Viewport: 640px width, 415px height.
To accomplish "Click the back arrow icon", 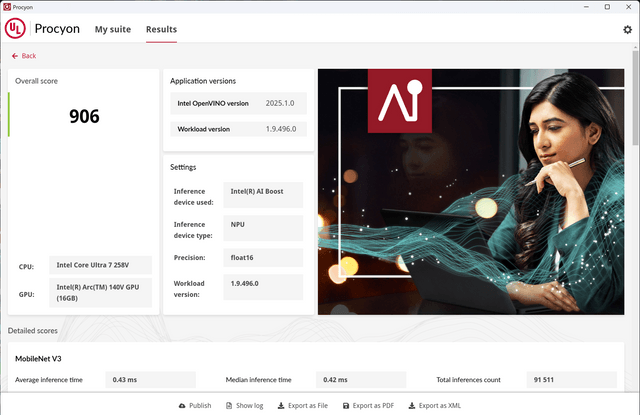I will [15, 56].
